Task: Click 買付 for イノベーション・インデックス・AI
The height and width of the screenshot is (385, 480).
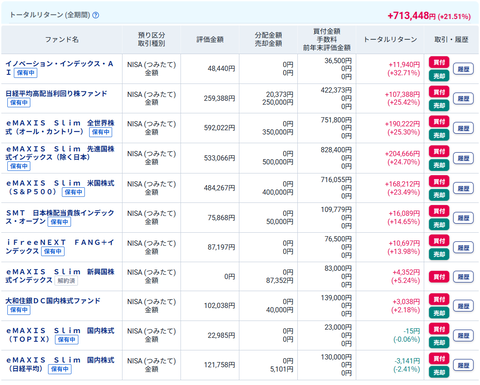Action: click(x=439, y=62)
